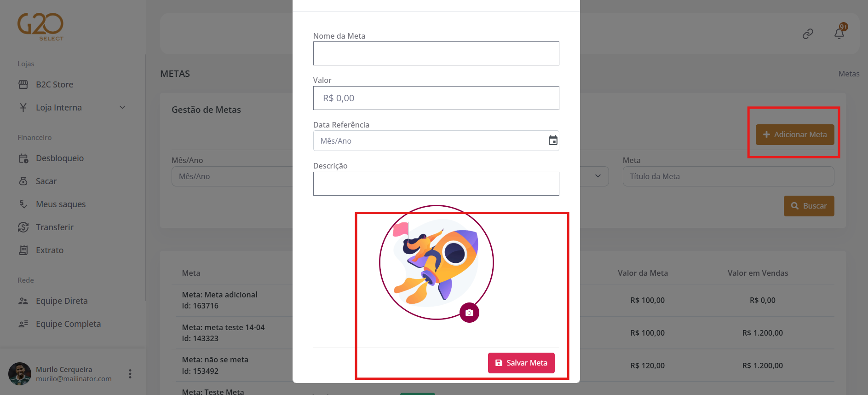Click Murilo Cerqueira's profile avatar

(20, 373)
